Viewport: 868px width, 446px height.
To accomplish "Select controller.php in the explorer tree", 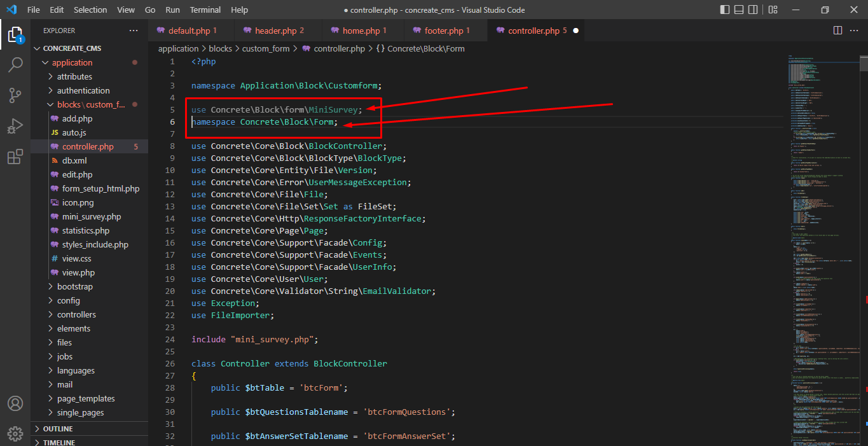I will 90,146.
